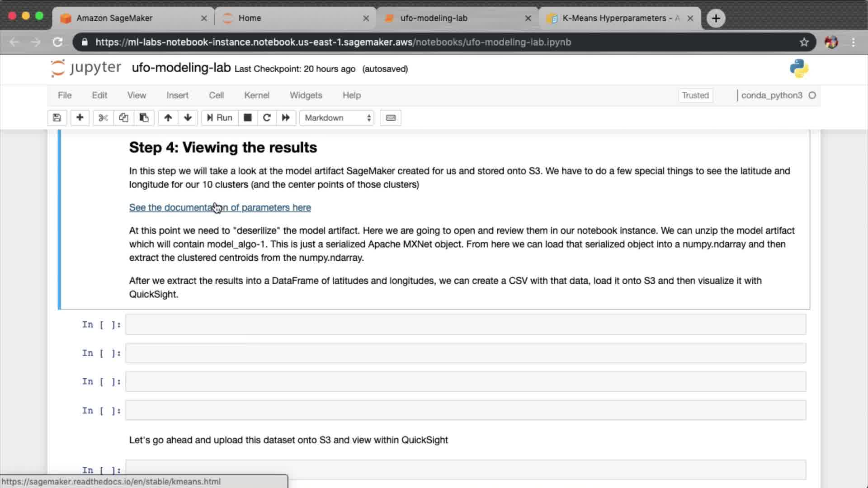Move selected cell down arrow
868x488 pixels.
tap(188, 118)
